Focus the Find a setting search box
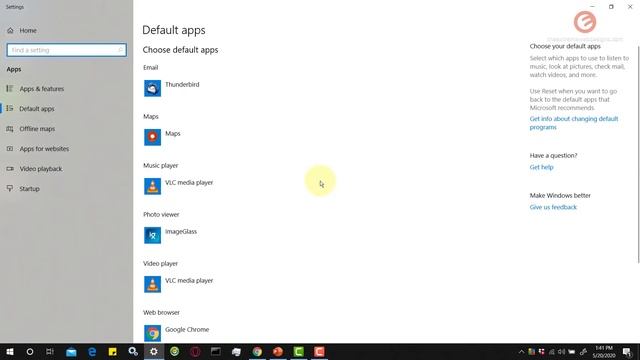The image size is (640, 360). coord(67,50)
